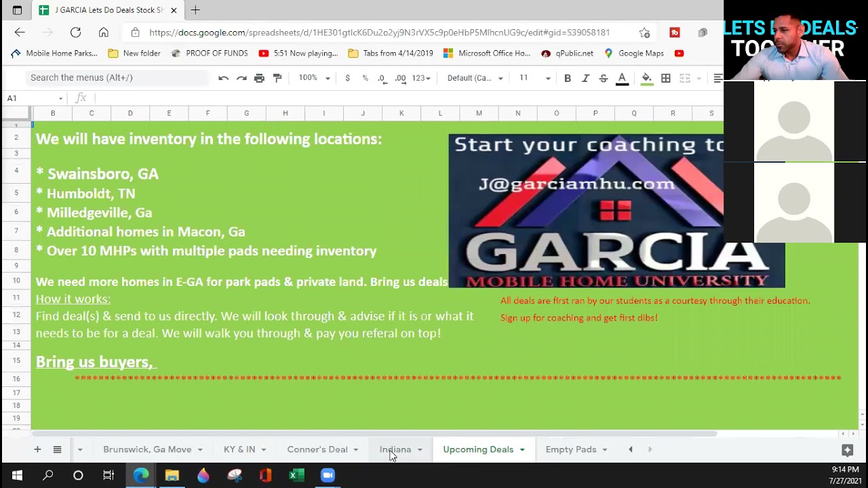Screen dimensions: 868x488
Task: Open the Name box A1 dropdown
Action: pyautogui.click(x=60, y=99)
